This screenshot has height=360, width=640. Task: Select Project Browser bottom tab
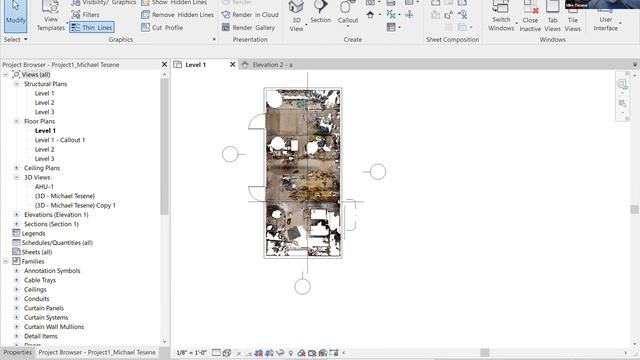coord(97,352)
